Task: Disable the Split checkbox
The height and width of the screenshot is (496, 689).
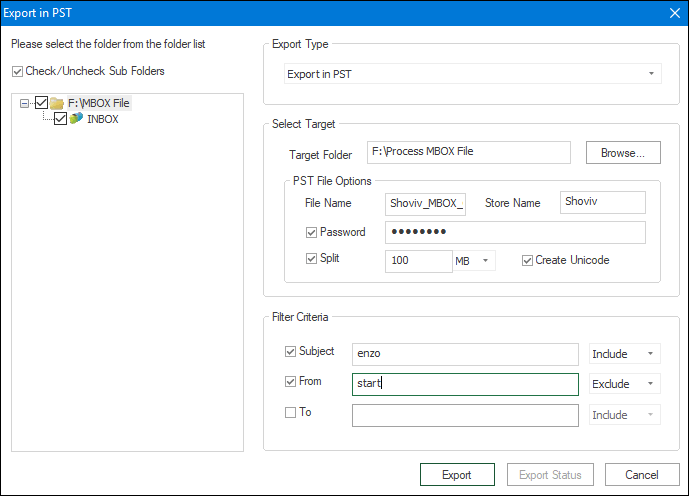Action: [x=311, y=258]
